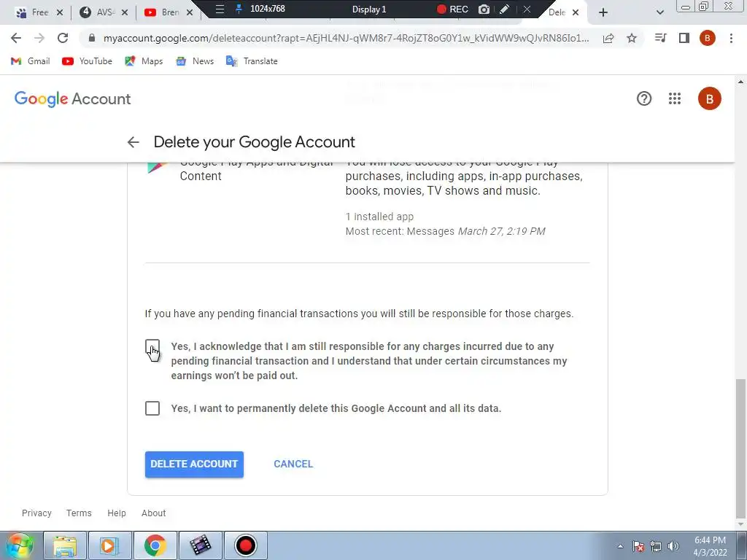Bookmark this page with the star icon
Viewport: 747px width, 560px height.
coord(631,38)
